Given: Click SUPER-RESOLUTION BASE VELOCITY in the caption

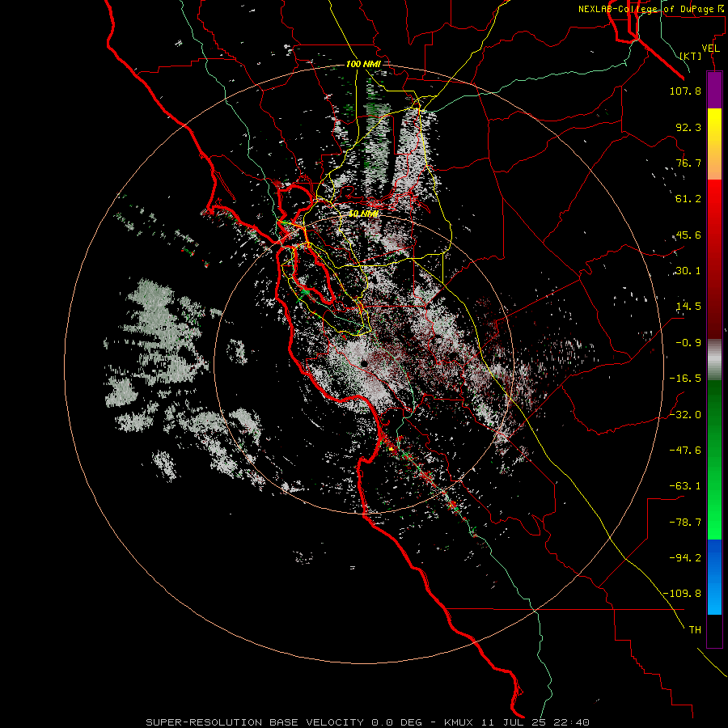Looking at the screenshot, I should [x=256, y=722].
